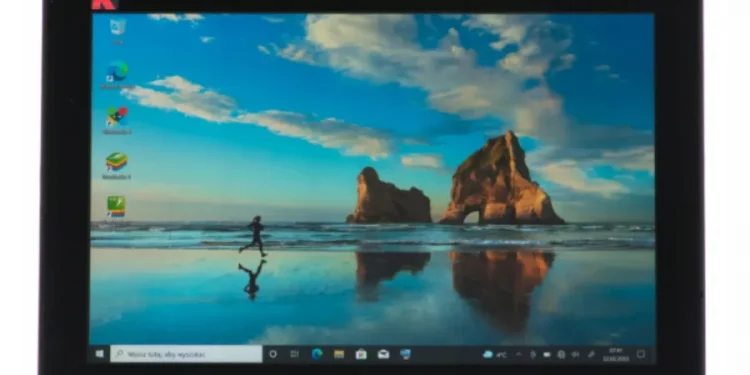This screenshot has height=375, width=750.
Task: Open the Windows Ink pen icon
Action: 591,354
